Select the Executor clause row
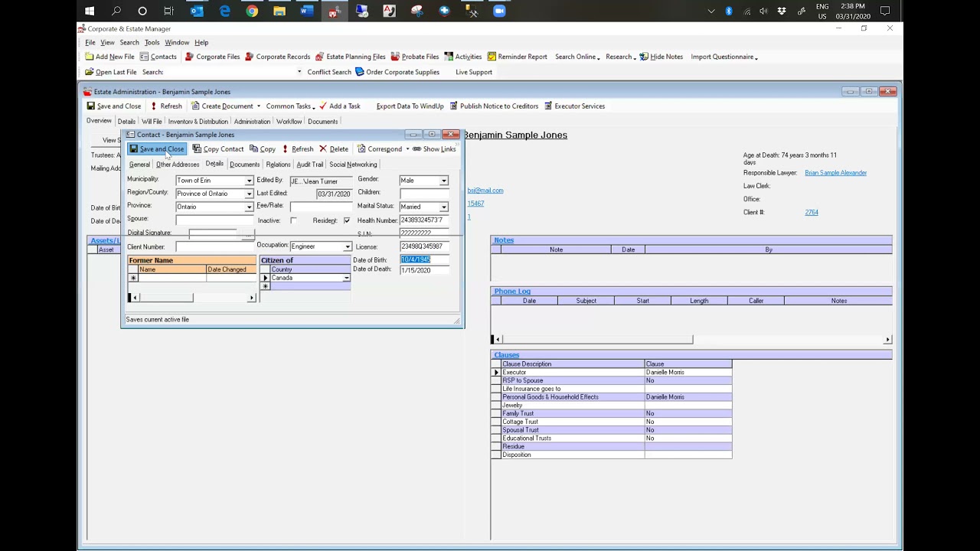 [x=611, y=373]
